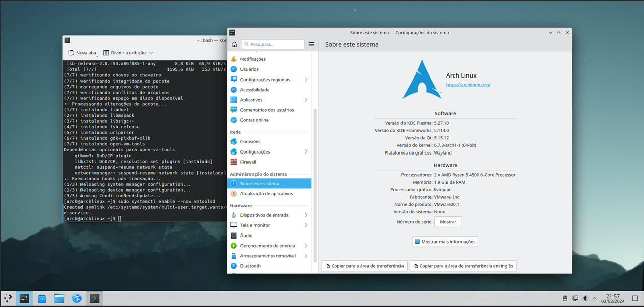Click the show desktop button in panel

click(x=635, y=298)
